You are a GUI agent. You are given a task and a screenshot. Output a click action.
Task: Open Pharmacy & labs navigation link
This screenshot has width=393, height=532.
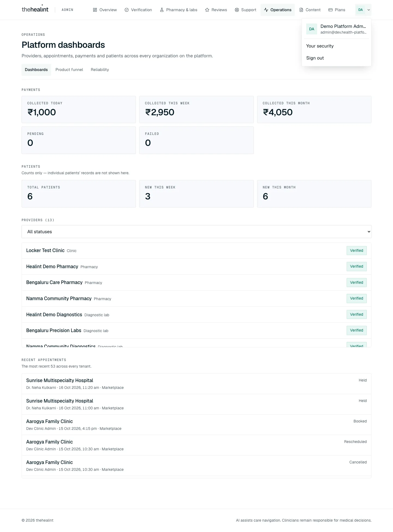178,10
